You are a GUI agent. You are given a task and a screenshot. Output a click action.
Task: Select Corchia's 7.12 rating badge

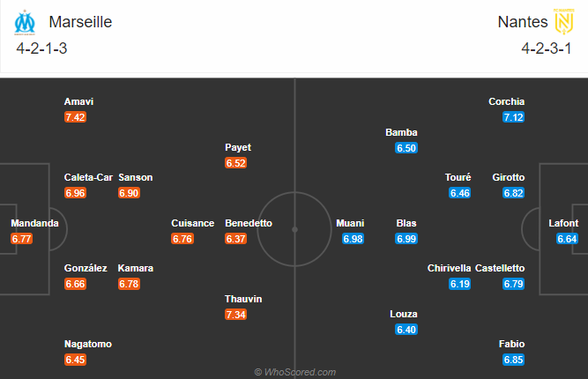(513, 117)
